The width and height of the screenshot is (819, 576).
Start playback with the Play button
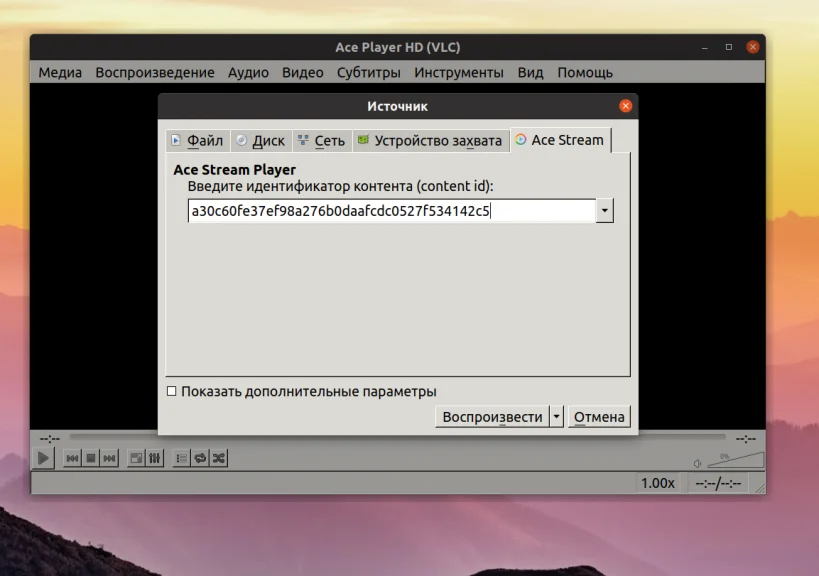click(x=43, y=459)
